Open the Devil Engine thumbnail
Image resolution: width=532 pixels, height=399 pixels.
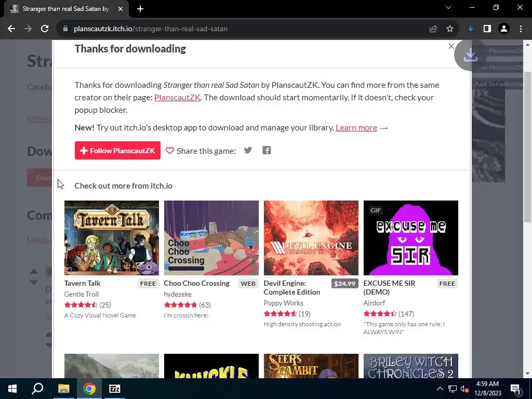311,238
